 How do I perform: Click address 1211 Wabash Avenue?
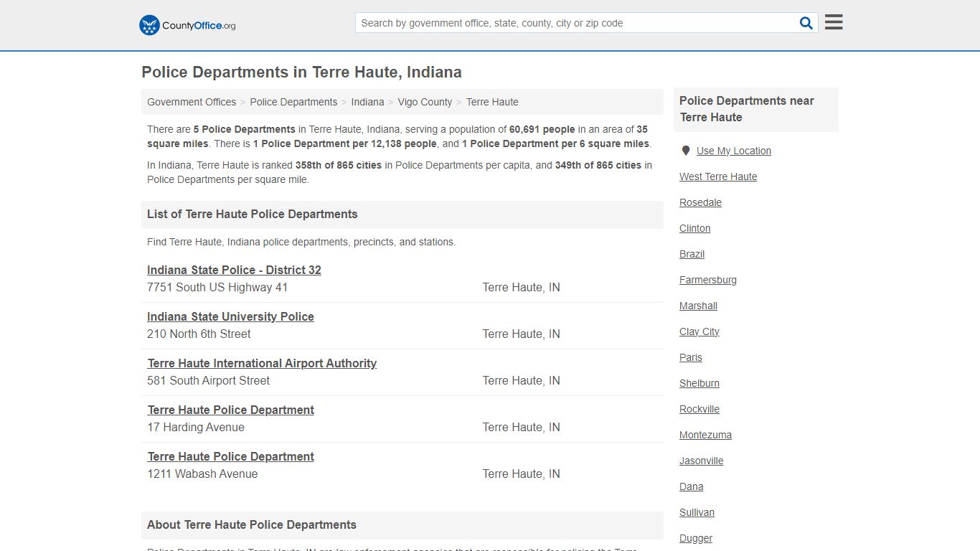point(202,474)
